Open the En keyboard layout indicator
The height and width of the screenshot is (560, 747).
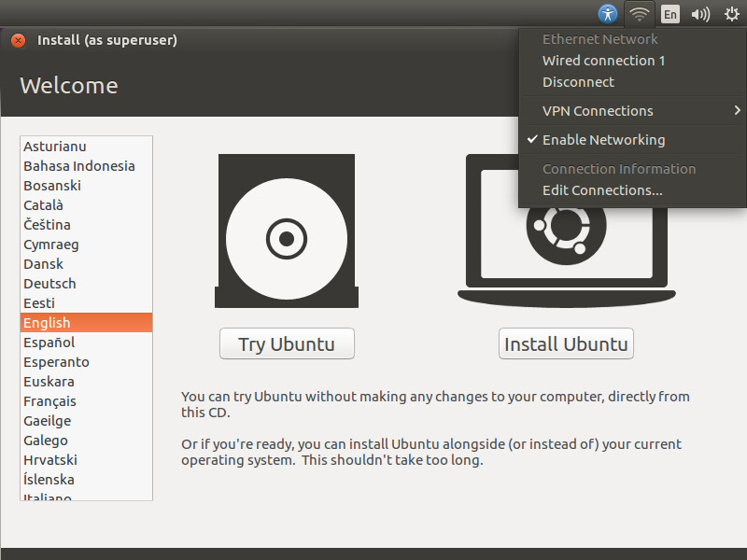pos(669,14)
